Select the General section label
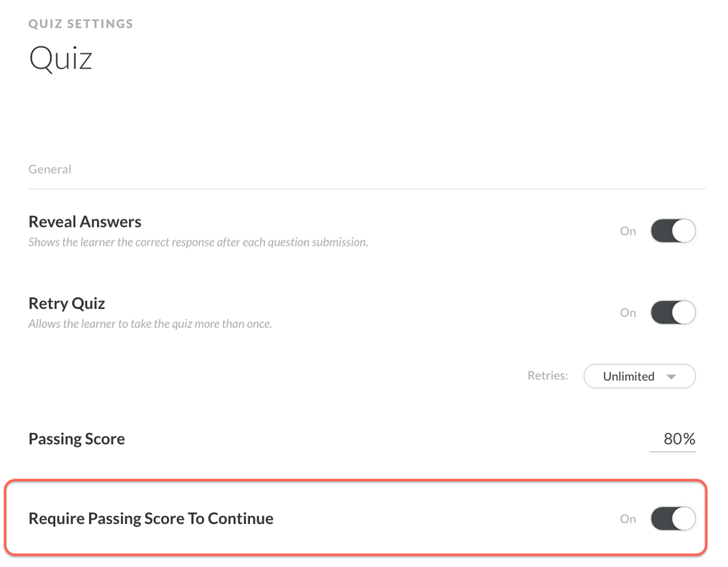Viewport: 728px width, 567px height. [50, 169]
